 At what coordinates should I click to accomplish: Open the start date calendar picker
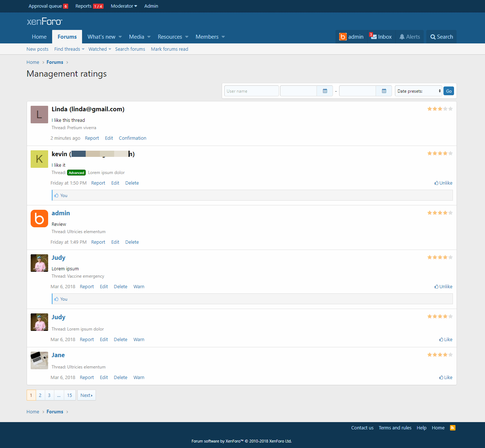[325, 91]
